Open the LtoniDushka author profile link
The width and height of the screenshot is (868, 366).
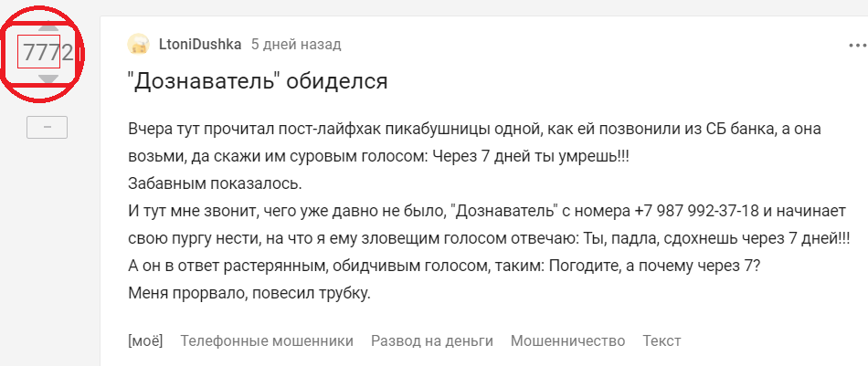pos(200,44)
